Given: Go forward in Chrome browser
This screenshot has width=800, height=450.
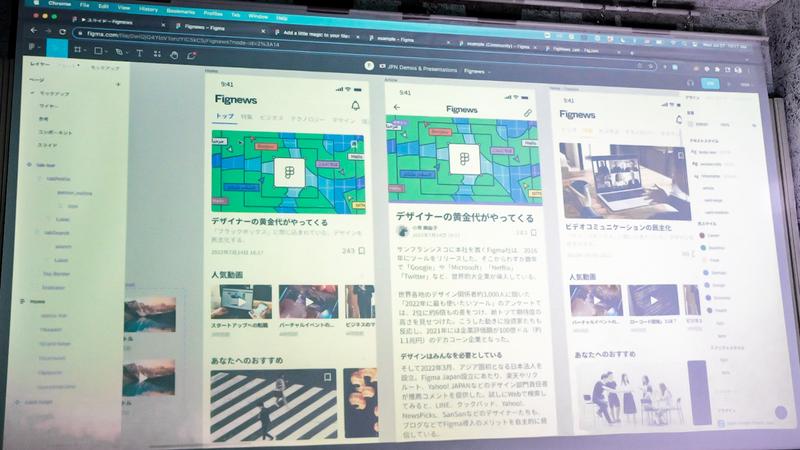Looking at the screenshot, I should click(48, 31).
